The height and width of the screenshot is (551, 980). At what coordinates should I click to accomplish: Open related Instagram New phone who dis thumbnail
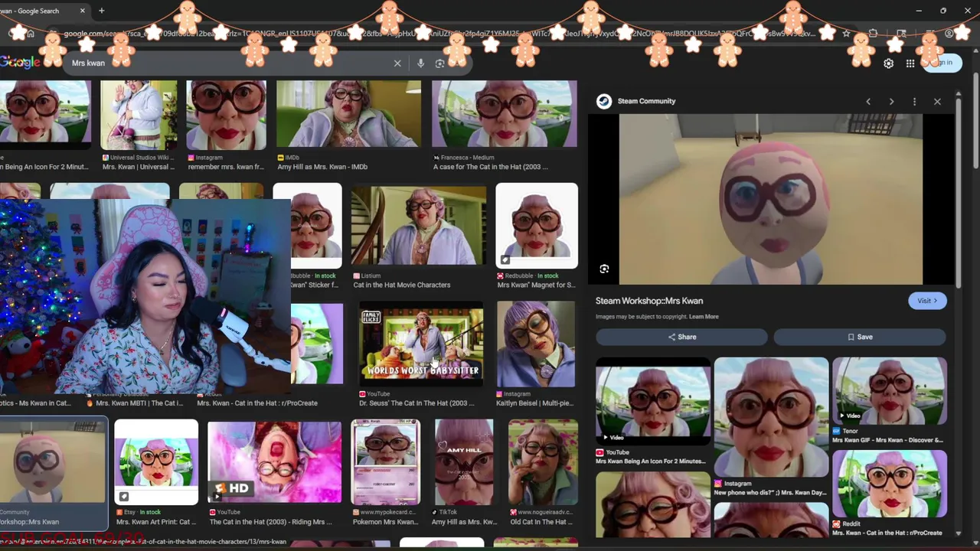pos(771,417)
